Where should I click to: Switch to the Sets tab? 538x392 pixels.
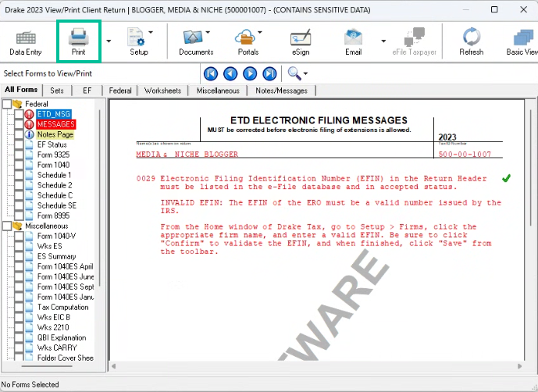(57, 91)
